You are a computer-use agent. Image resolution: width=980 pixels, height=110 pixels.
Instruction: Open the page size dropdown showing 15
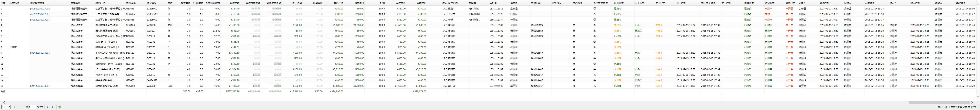6,107
